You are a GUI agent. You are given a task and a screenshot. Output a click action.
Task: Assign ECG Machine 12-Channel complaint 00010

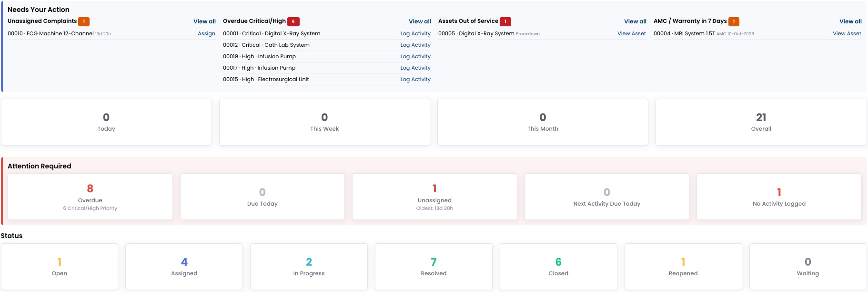click(x=206, y=33)
